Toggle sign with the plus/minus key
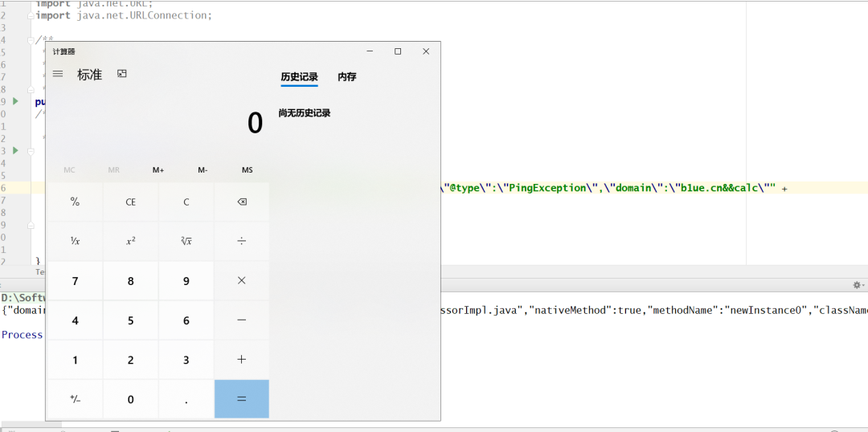 coord(76,399)
